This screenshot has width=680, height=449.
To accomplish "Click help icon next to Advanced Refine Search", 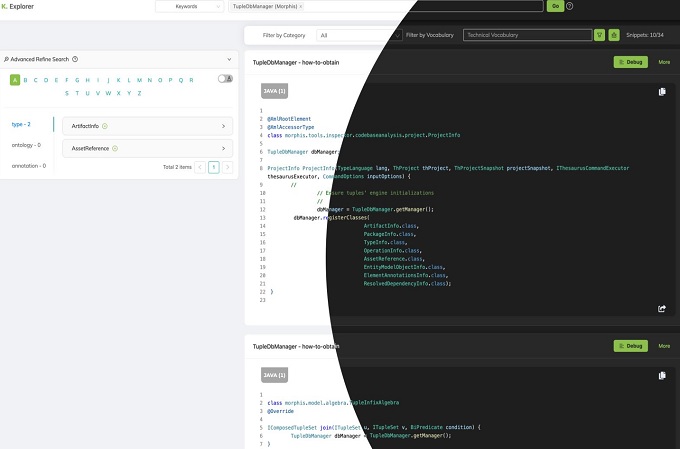I will 76,59.
